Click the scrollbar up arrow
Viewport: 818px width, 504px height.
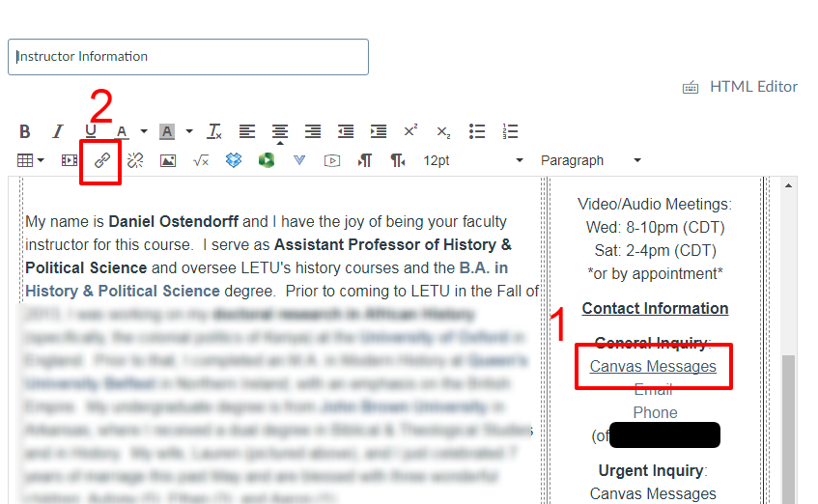coord(789,185)
